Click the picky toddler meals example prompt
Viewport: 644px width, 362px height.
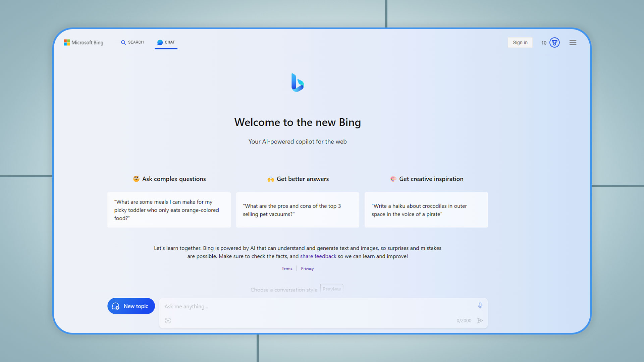(x=169, y=210)
